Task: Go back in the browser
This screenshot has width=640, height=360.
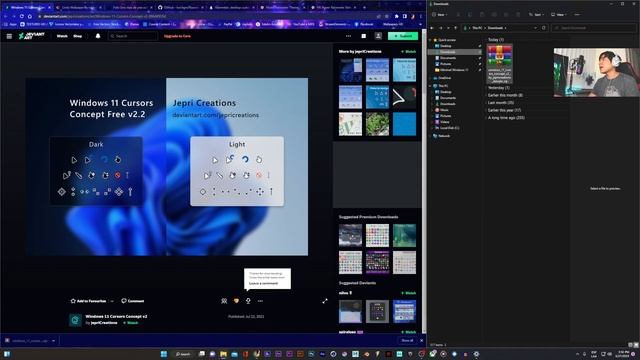Action: pos(5,16)
